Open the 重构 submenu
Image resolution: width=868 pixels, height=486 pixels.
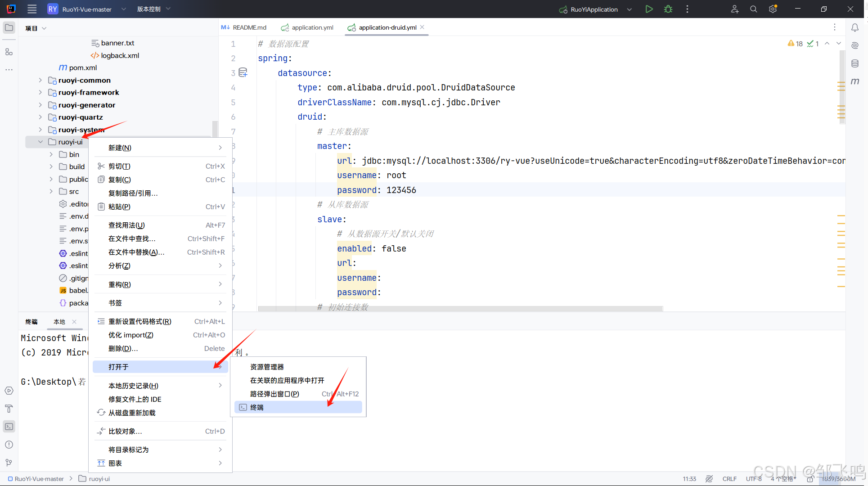tap(160, 284)
